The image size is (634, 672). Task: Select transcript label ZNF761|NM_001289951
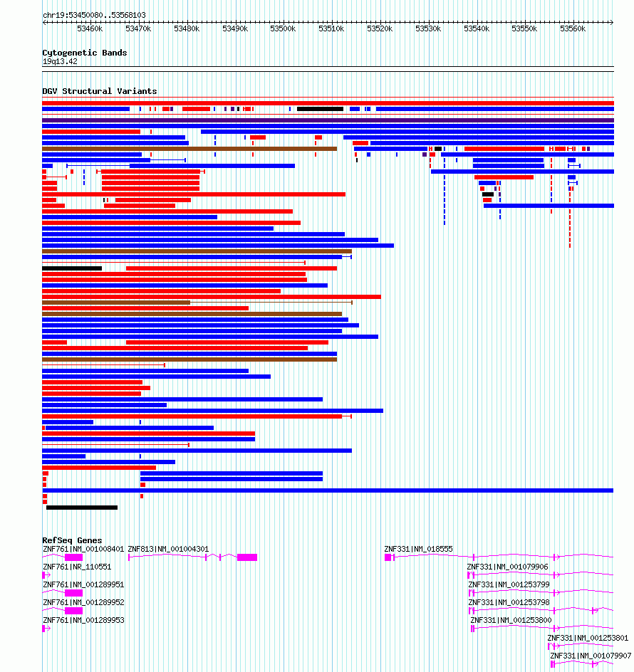click(83, 584)
